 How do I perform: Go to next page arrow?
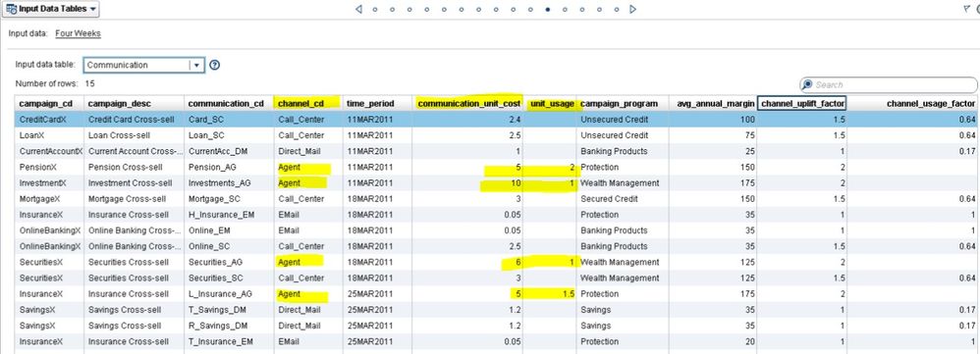[633, 9]
